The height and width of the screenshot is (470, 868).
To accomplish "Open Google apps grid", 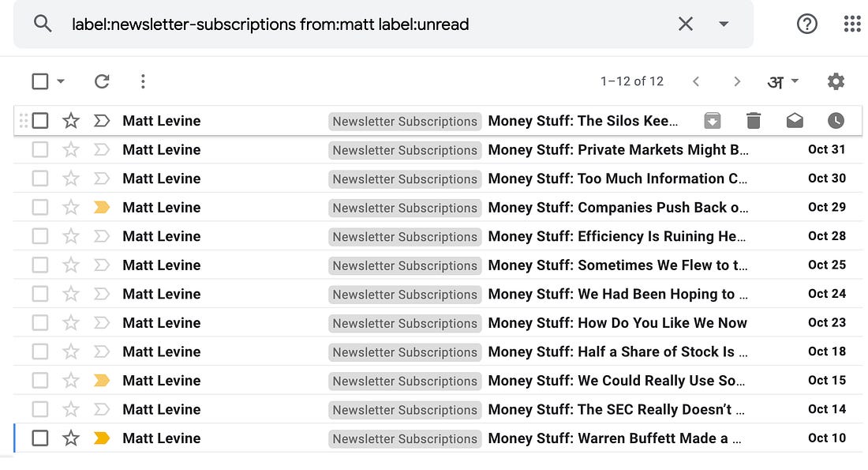I will click(852, 24).
